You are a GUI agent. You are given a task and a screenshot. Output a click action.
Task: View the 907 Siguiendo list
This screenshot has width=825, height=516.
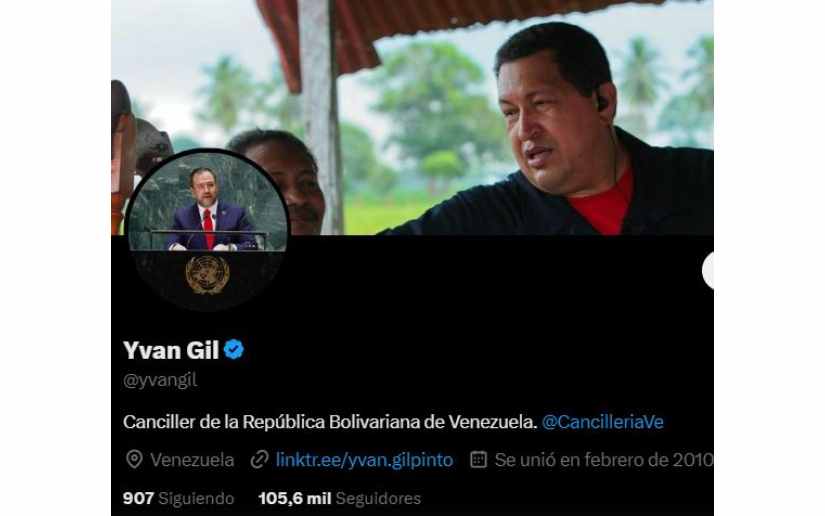click(x=178, y=499)
